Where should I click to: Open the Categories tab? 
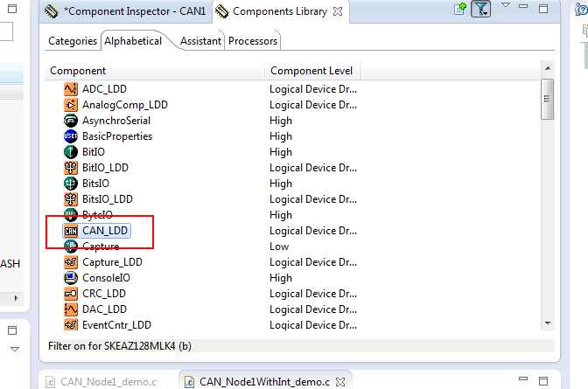73,41
